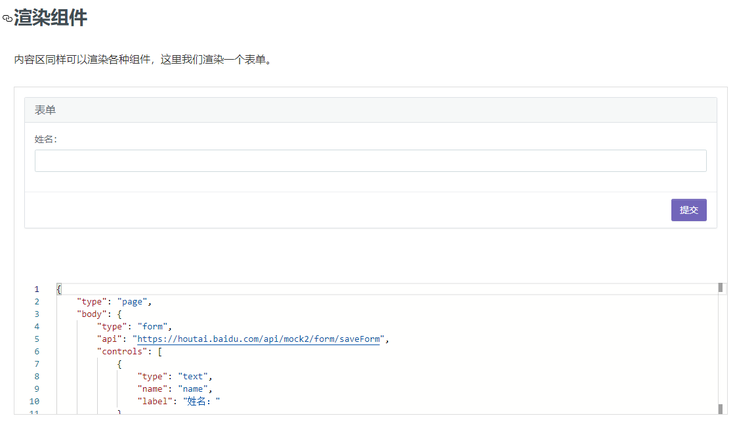This screenshot has height=439, width=756.
Task: Click the "body" key in the JSON
Action: click(x=93, y=314)
